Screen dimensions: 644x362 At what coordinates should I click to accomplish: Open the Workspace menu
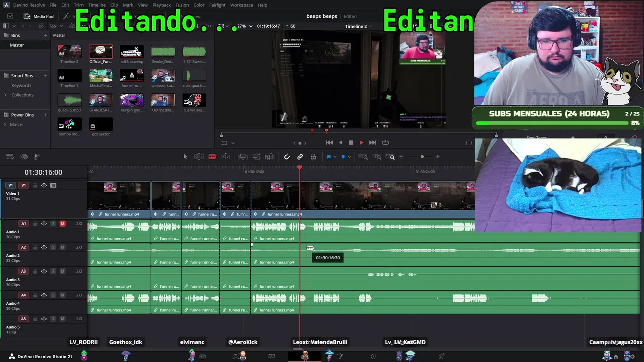(x=242, y=5)
